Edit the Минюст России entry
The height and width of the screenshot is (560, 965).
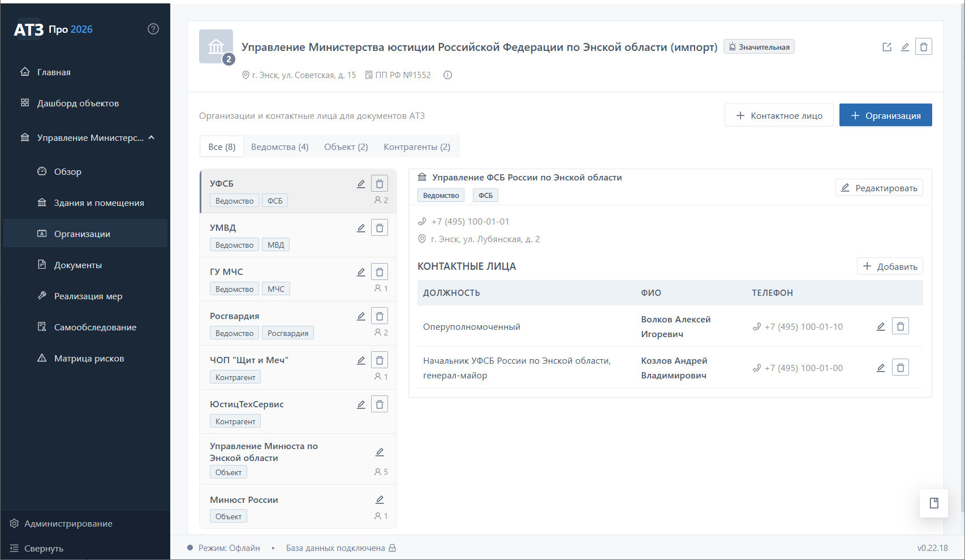(x=380, y=499)
